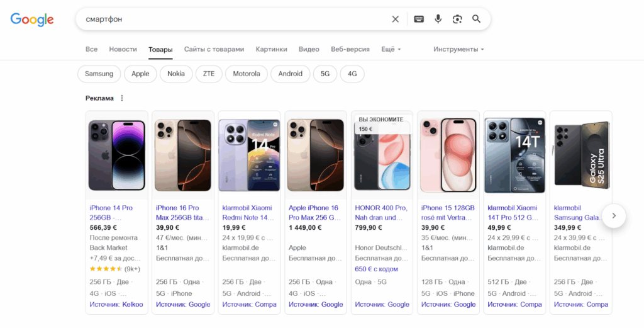Viewport: 644px width, 328px height.
Task: Open the Сайты с товарами tab
Action: tap(214, 49)
